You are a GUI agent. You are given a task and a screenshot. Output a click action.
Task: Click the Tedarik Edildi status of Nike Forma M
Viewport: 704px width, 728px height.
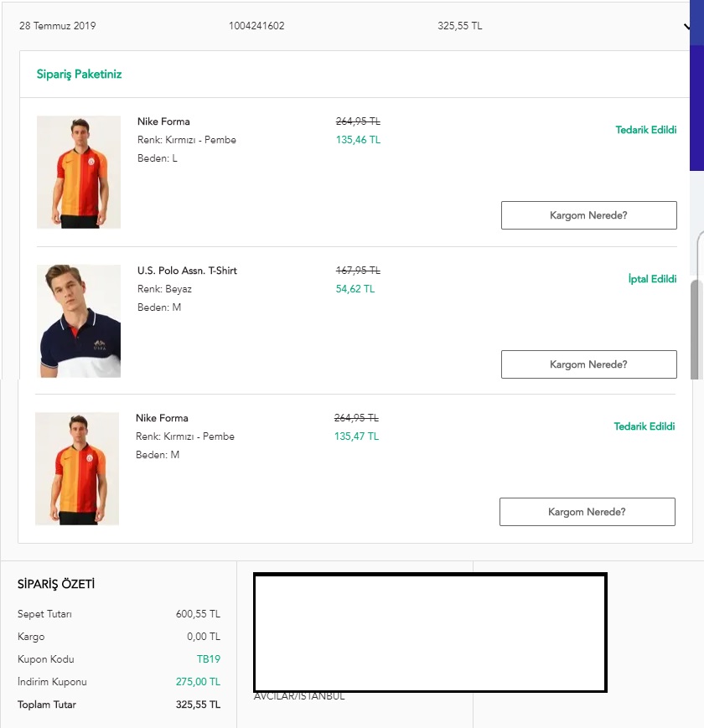[x=644, y=426]
